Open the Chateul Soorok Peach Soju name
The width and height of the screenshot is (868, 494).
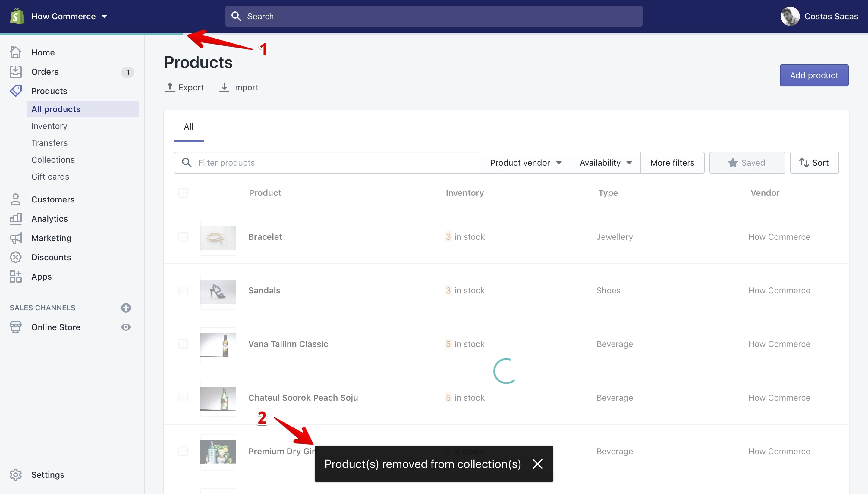[303, 397]
